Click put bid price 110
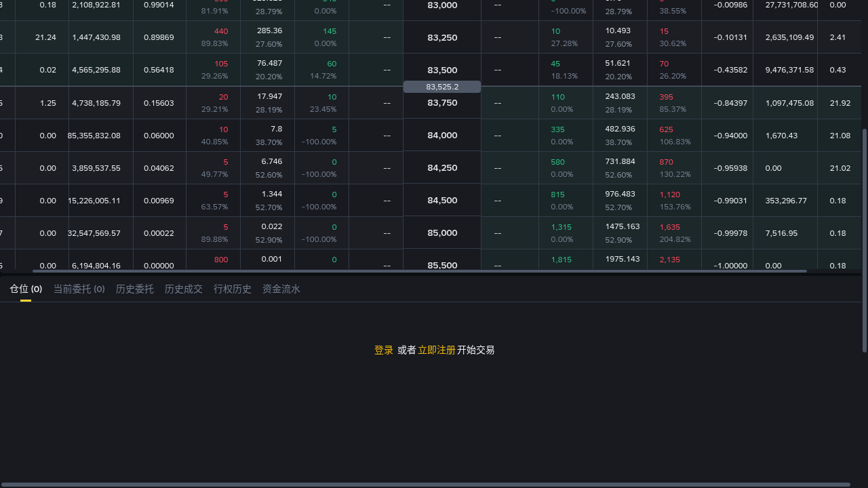The width and height of the screenshot is (868, 488). [557, 97]
